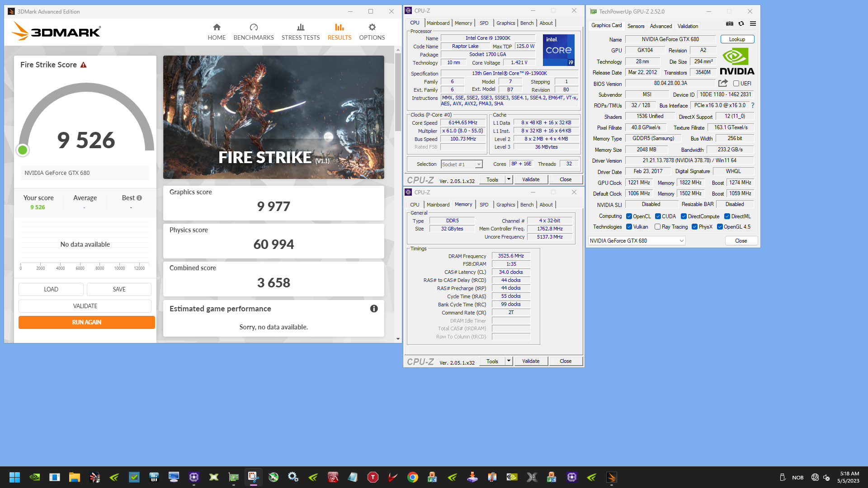The height and width of the screenshot is (488, 868).
Task: Switch to Mainboard tab in top CPU-Z window
Action: point(438,23)
